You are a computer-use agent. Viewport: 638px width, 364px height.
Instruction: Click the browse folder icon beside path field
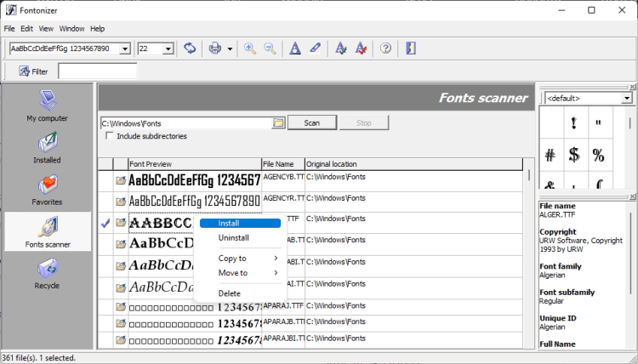[278, 122]
